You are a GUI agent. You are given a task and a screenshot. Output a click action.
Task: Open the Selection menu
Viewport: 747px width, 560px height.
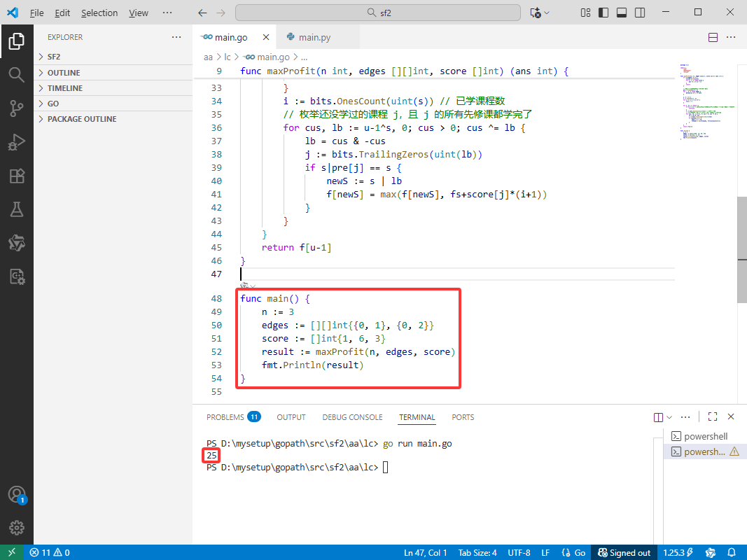tap(99, 13)
